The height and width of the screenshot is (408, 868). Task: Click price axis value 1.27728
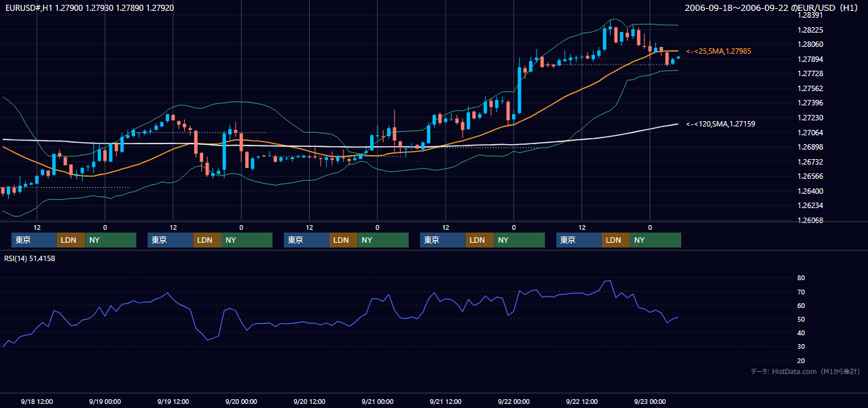pyautogui.click(x=810, y=73)
